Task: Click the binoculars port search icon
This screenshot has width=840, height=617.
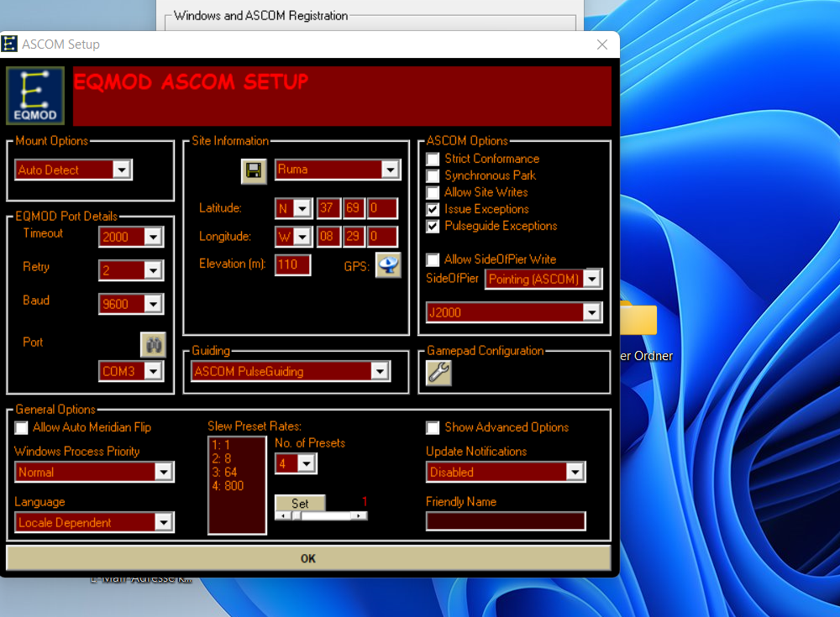Action: click(154, 344)
